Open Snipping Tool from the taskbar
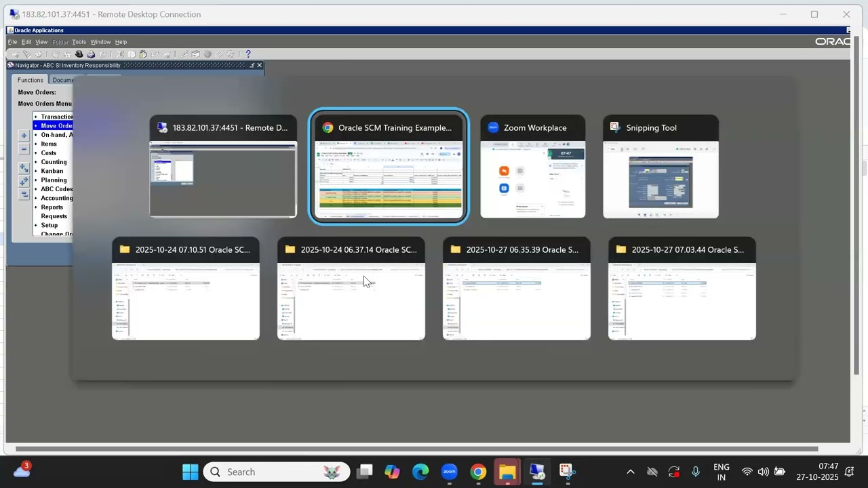The height and width of the screenshot is (488, 868). 567,472
